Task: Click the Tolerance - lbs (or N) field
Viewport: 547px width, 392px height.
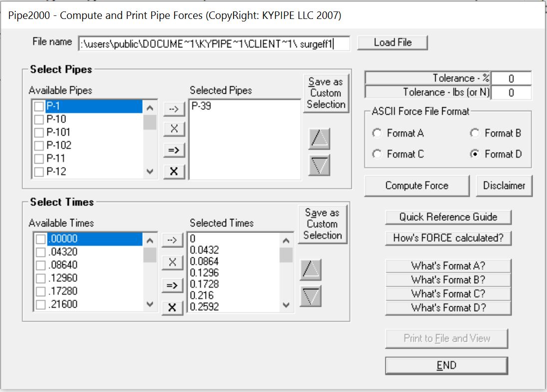Action: [511, 92]
